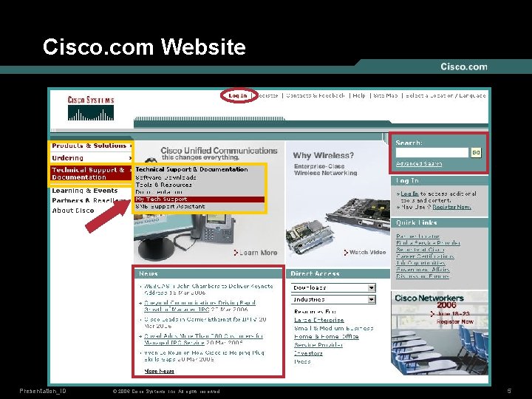
Task: Click Log In link in Log In panel
Action: tap(409, 194)
